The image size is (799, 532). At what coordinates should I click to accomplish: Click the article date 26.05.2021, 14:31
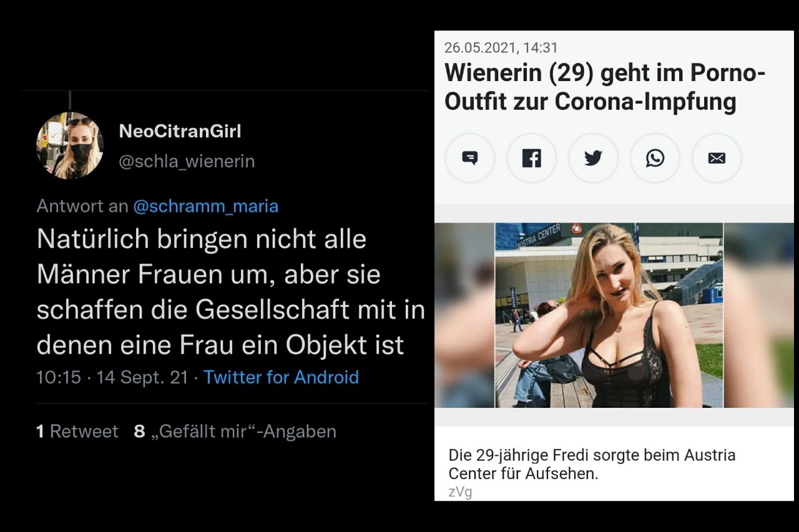tap(501, 47)
